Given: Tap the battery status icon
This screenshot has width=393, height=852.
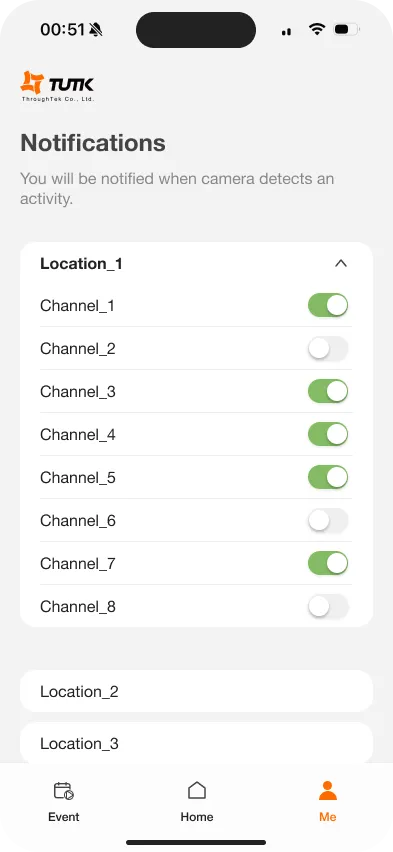Looking at the screenshot, I should (x=346, y=29).
